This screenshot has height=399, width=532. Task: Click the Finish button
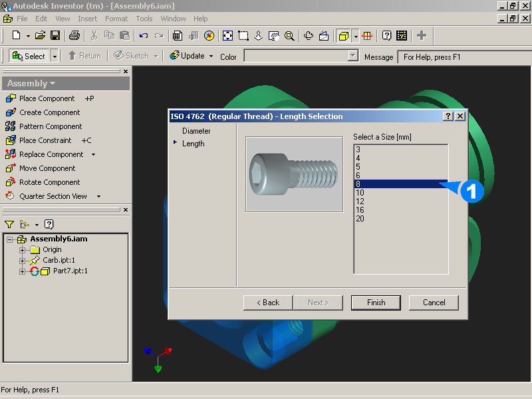(376, 303)
